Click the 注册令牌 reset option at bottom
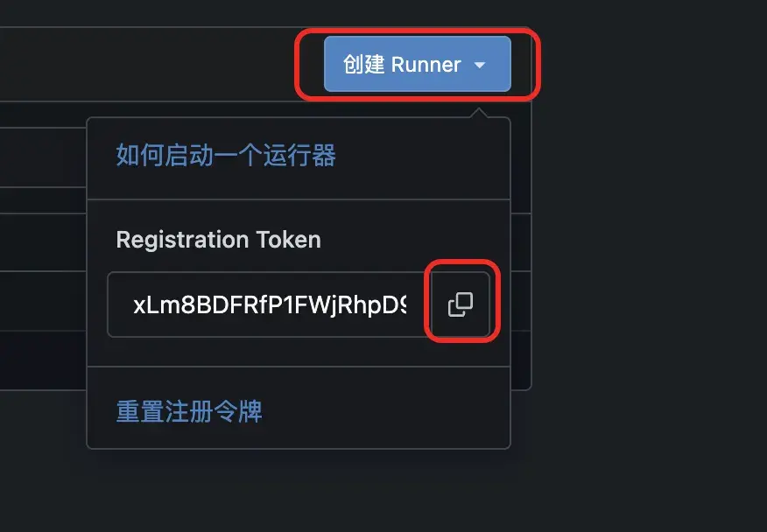The image size is (767, 532). (189, 411)
